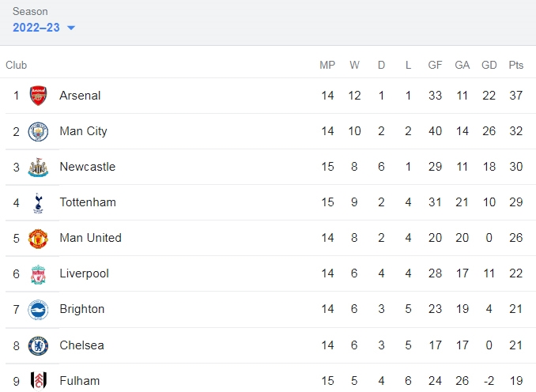Click the MP column header
The image size is (536, 392).
(x=327, y=65)
